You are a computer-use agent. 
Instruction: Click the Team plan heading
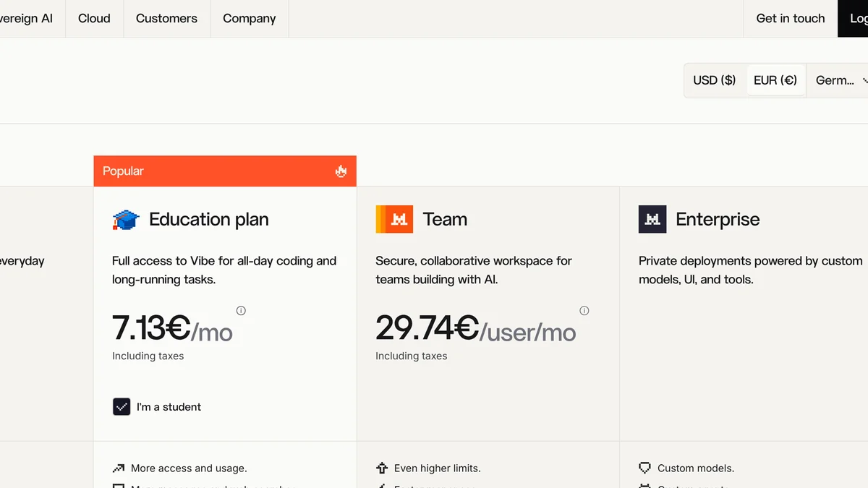tap(445, 219)
